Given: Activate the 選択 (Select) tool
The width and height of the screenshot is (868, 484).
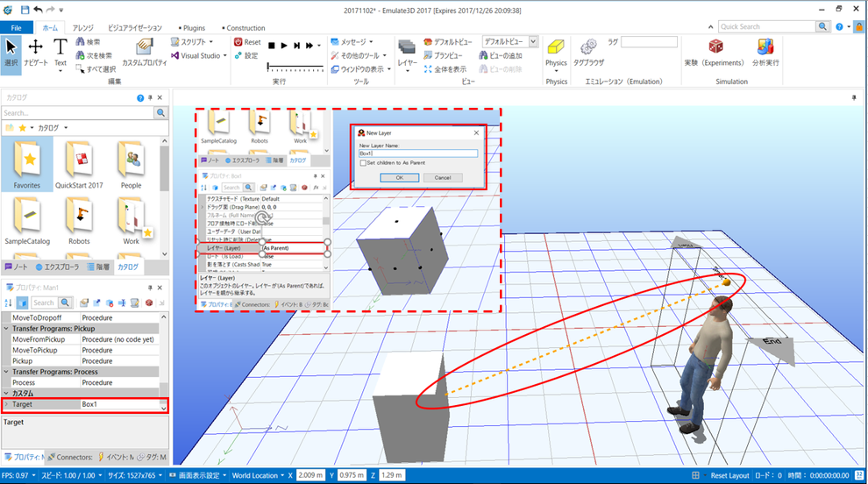Looking at the screenshot, I should (x=11, y=53).
